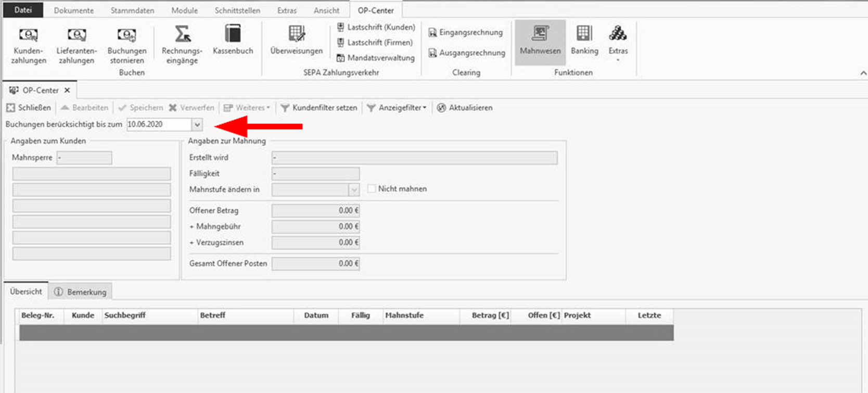Open Lieferantenzahlungen booking icon
Viewport: 868px width, 393px height.
tap(76, 45)
